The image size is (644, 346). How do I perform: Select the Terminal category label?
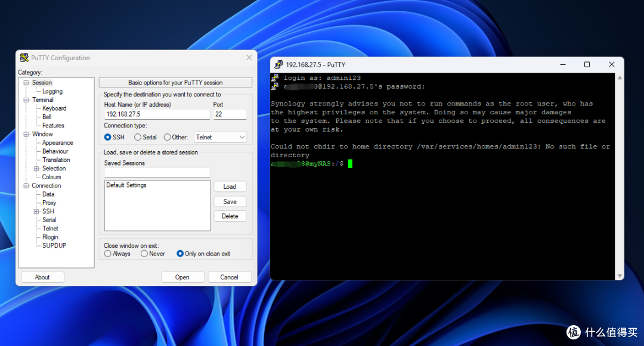tap(43, 99)
